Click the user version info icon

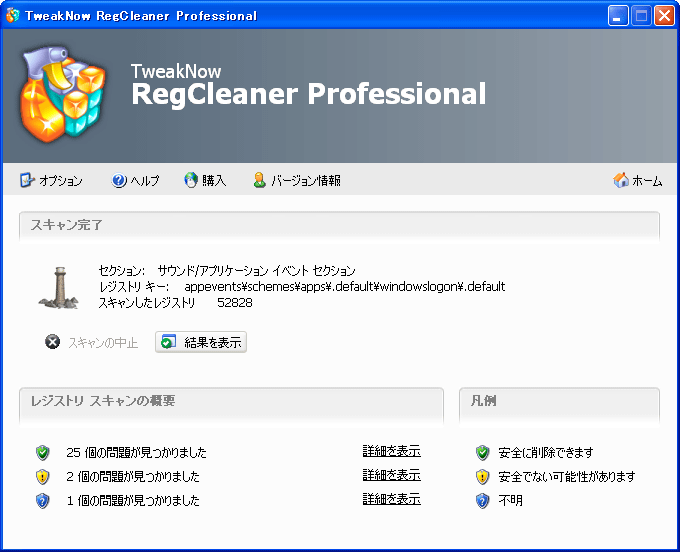260,180
